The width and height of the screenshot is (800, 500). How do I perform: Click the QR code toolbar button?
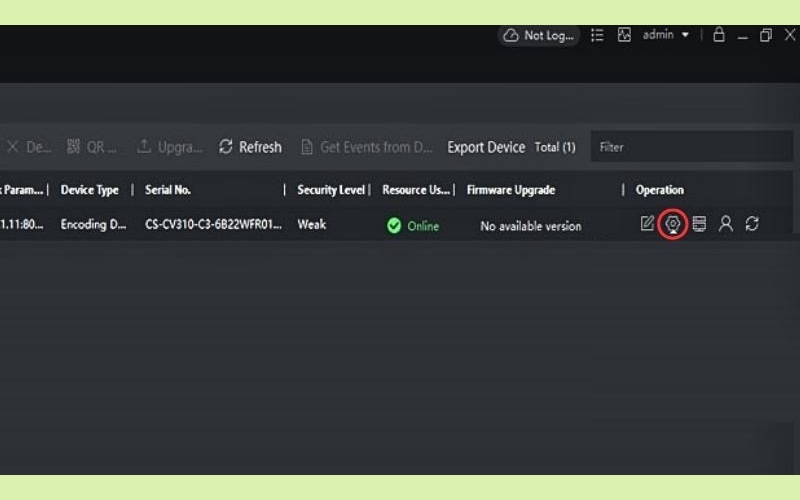tap(91, 147)
